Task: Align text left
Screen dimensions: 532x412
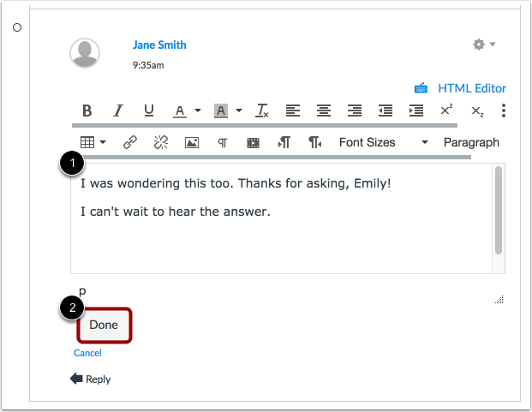Action: 293,110
